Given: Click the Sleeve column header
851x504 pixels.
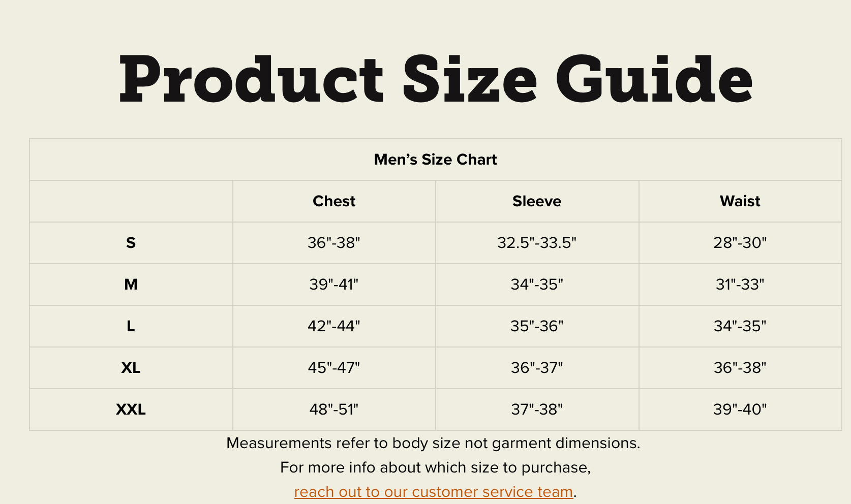Looking at the screenshot, I should 537,201.
